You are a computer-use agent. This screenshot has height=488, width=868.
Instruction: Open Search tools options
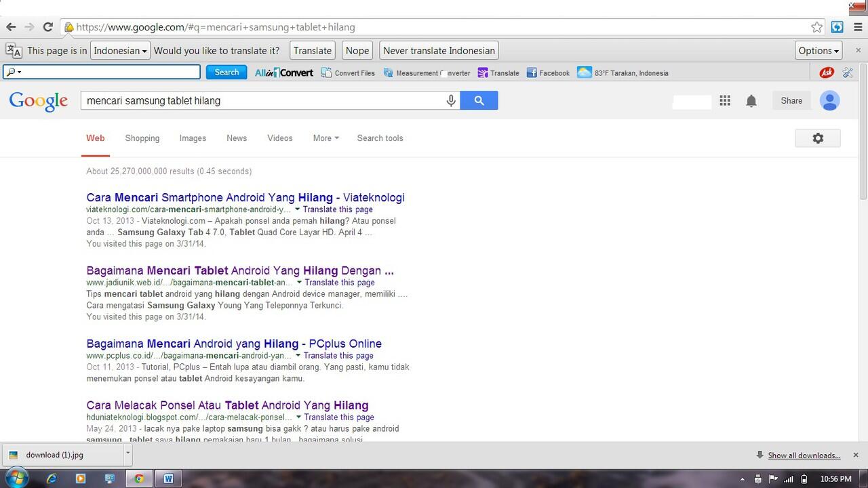coord(380,138)
